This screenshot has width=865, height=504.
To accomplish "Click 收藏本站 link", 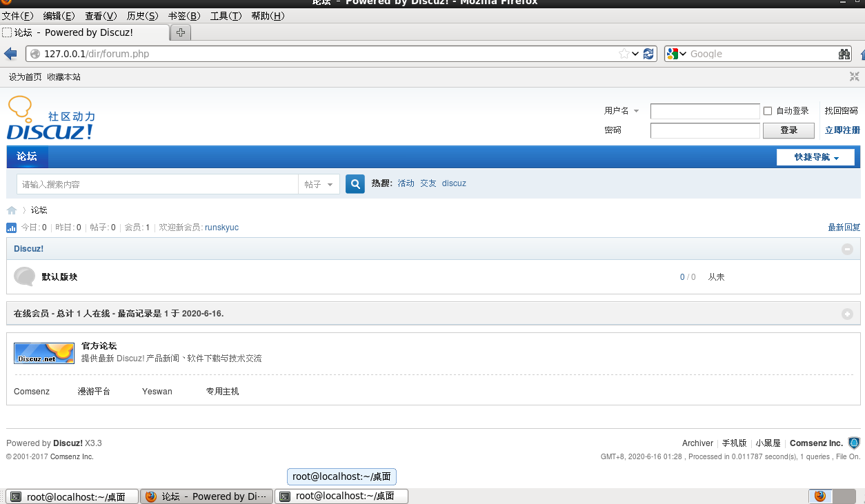I will pos(64,77).
